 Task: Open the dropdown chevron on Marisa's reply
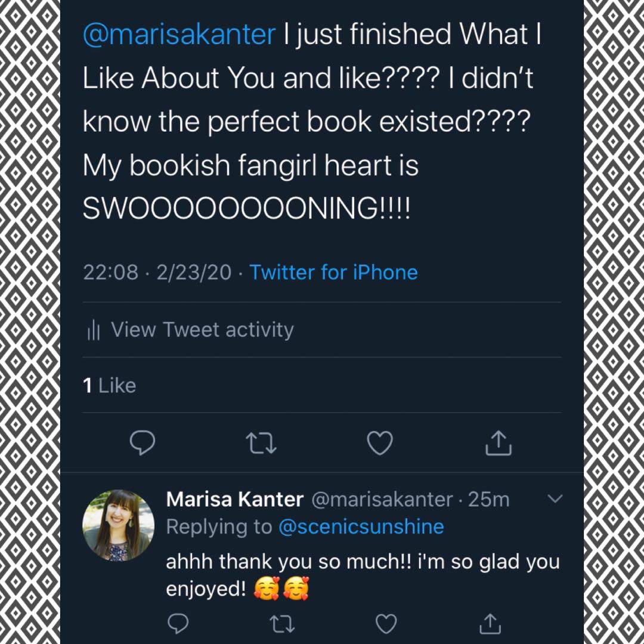555,499
